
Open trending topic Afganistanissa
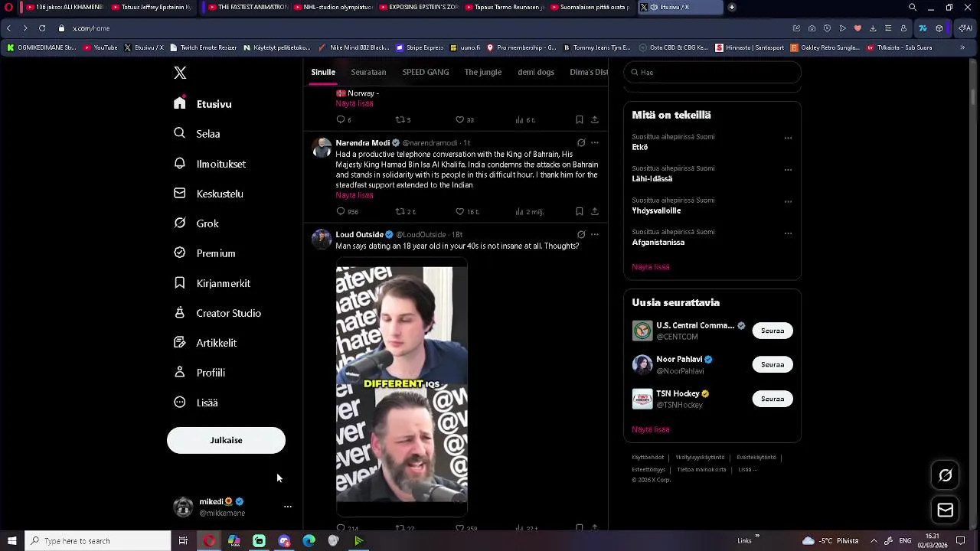click(x=658, y=243)
